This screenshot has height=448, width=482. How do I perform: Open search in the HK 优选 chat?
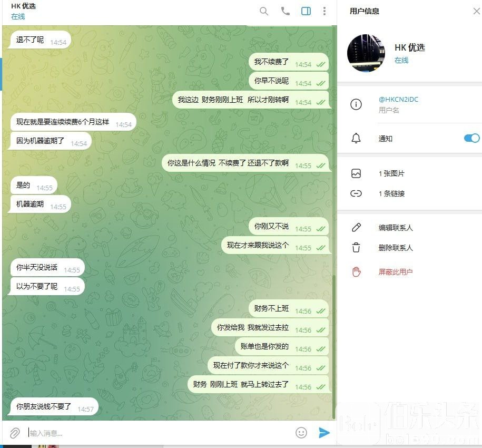264,12
